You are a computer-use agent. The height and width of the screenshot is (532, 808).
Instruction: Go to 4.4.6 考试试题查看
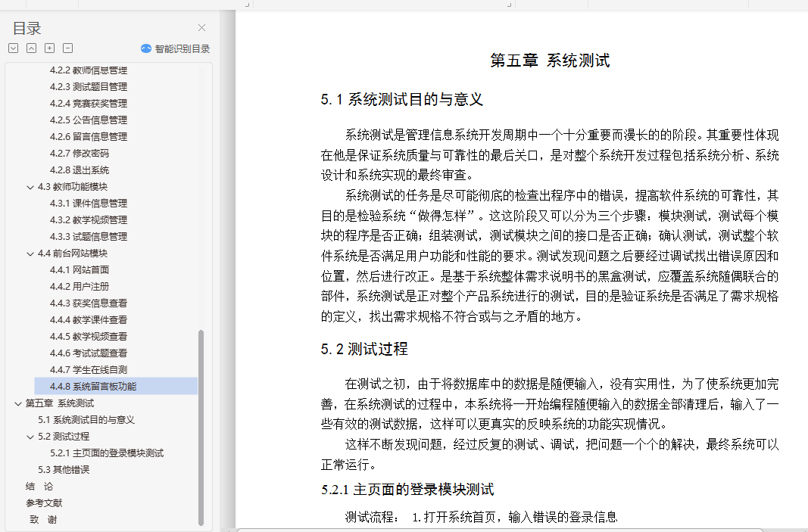coord(89,353)
